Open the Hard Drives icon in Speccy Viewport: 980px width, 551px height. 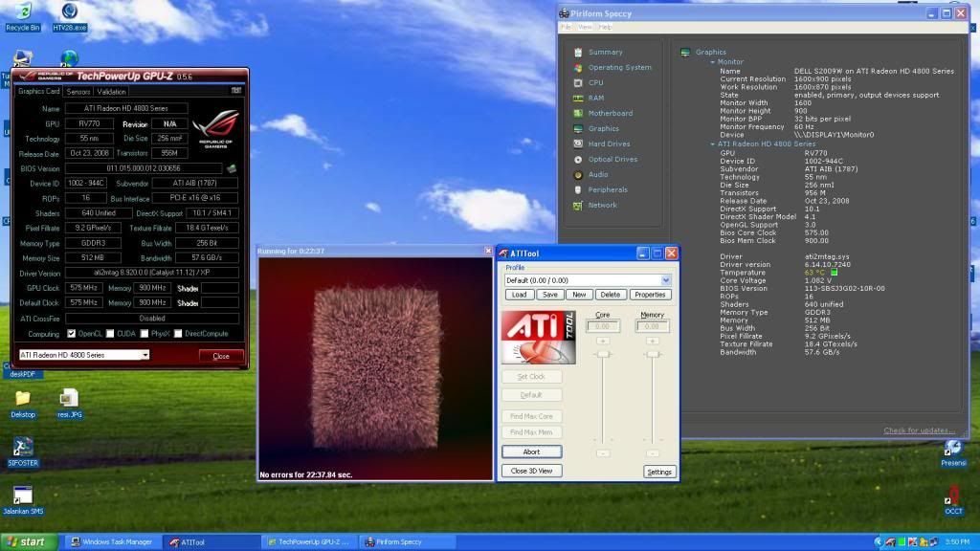[x=578, y=144]
